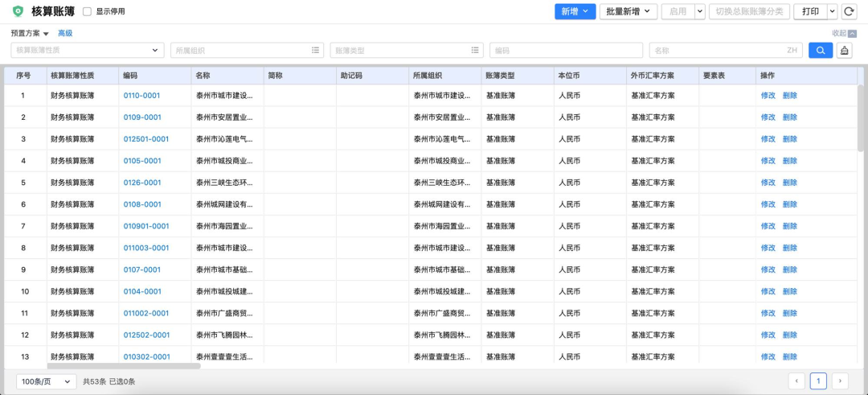Open the list picker icon in 所属组织 field
The image size is (868, 395).
pos(316,51)
